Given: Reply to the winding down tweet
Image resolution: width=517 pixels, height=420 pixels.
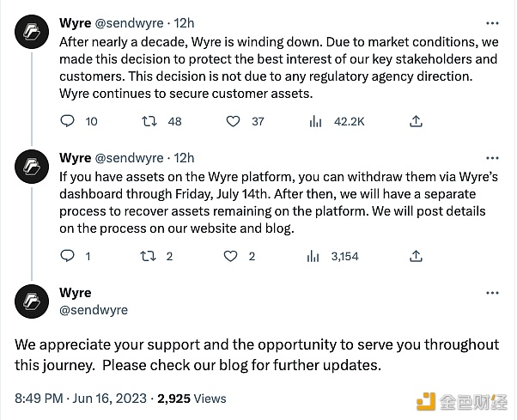Looking at the screenshot, I should point(68,121).
